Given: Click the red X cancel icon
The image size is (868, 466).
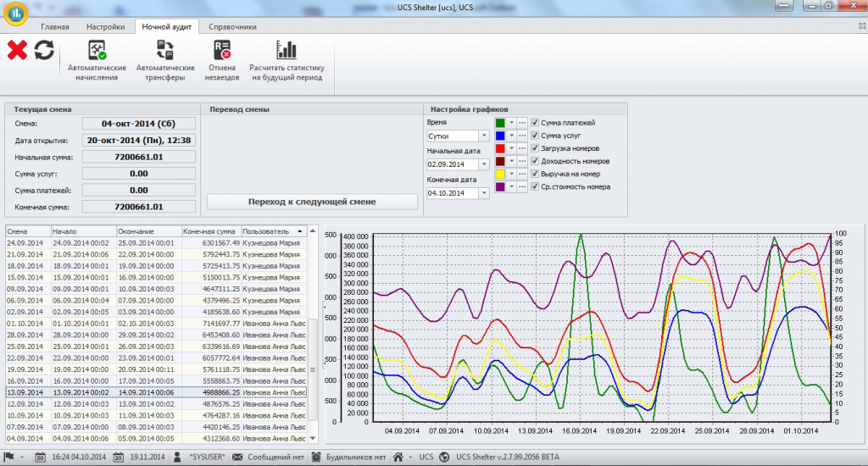Looking at the screenshot, I should pos(17,50).
